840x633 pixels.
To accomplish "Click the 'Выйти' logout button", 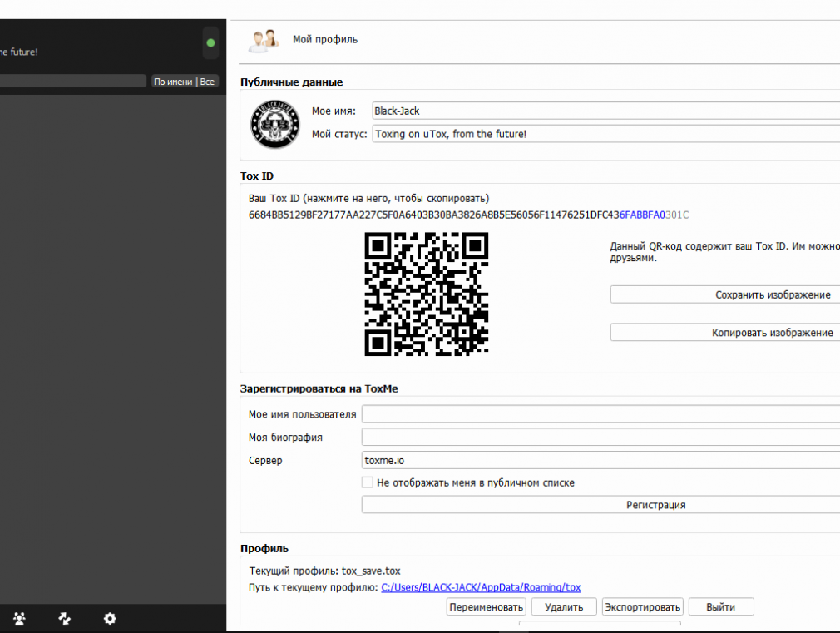I will 721,606.
